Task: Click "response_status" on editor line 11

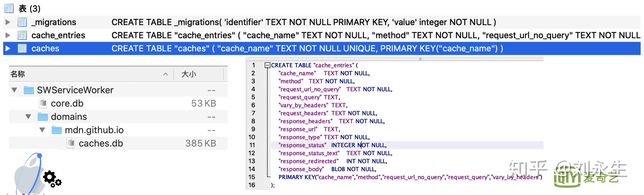Action: tap(302, 145)
